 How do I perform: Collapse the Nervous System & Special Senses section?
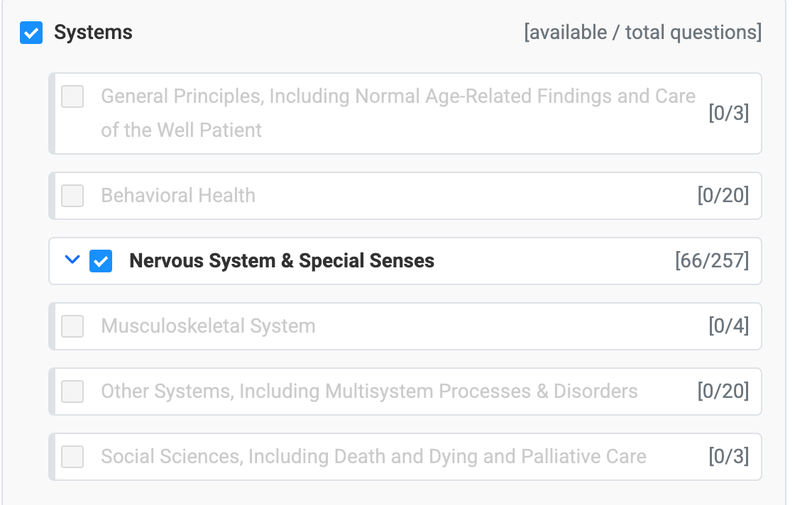pos(71,260)
